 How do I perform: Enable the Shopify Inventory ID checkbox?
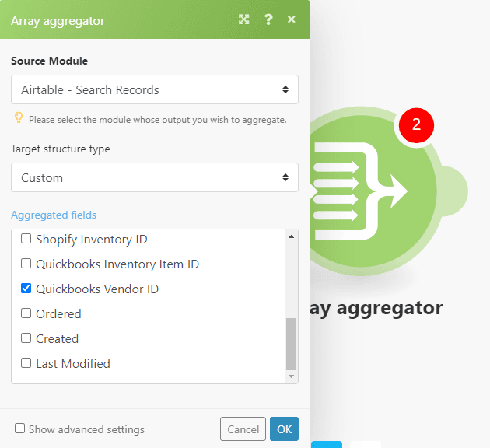tap(26, 239)
